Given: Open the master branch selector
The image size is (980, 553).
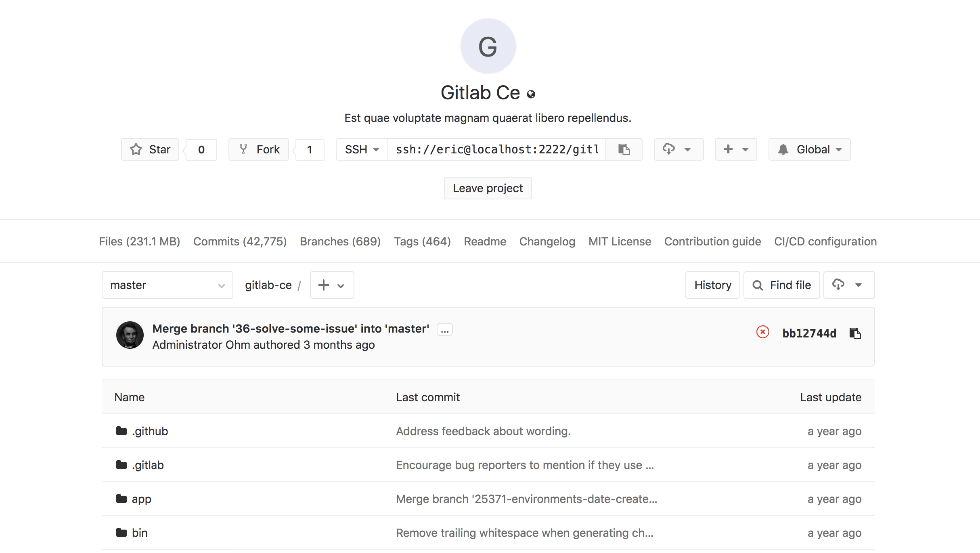Looking at the screenshot, I should coord(167,285).
